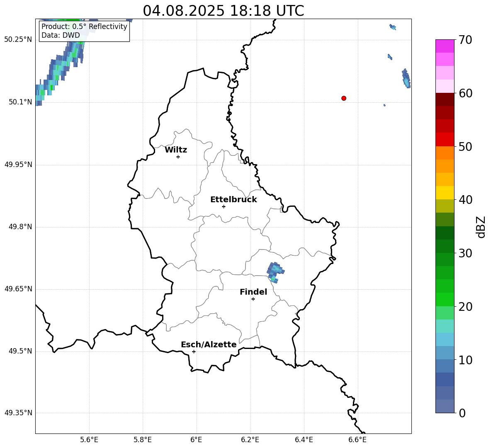Click the 20 tick on the colorbar
The width and height of the screenshot is (491, 448).
[465, 306]
